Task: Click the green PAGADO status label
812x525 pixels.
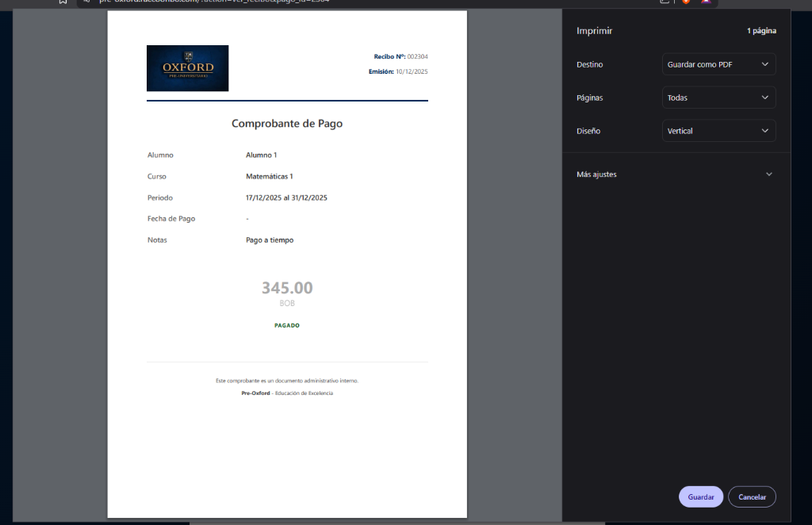Action: [x=287, y=325]
